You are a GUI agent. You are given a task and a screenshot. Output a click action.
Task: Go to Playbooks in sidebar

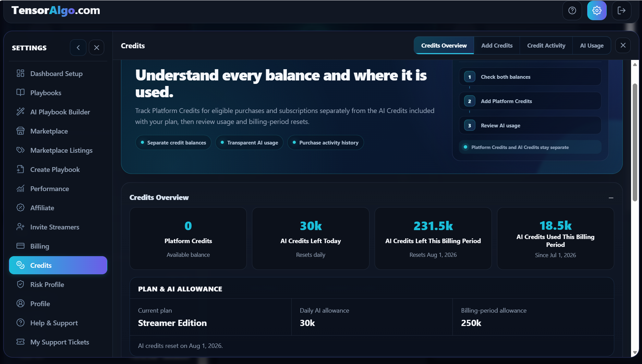click(x=58, y=93)
